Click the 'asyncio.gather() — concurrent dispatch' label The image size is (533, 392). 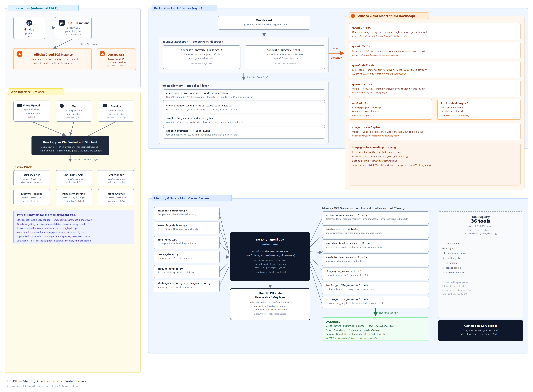[x=193, y=41]
